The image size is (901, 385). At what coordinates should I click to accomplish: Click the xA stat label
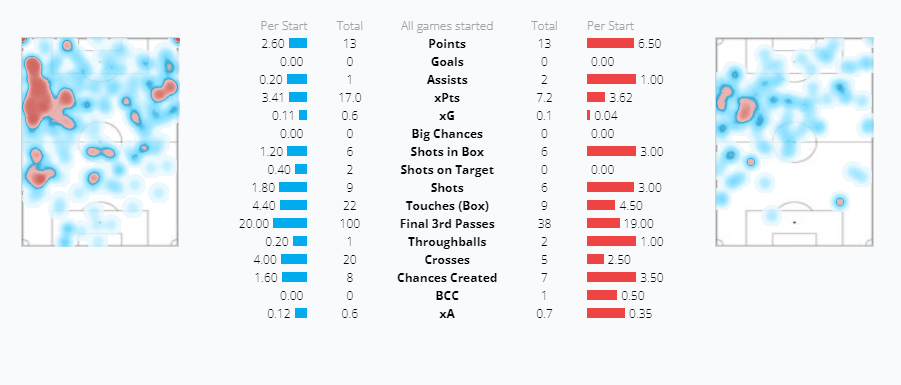click(x=447, y=313)
